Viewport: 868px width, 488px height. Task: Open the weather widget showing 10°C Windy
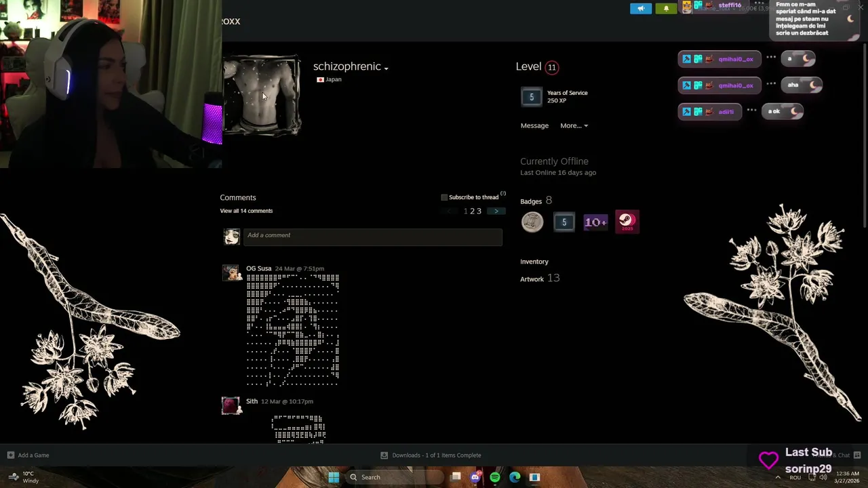point(24,477)
